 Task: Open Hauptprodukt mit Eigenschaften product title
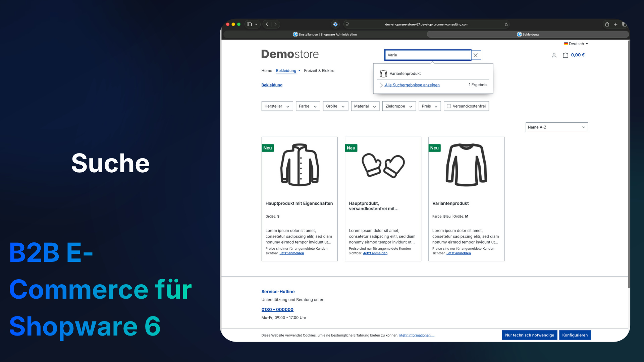pyautogui.click(x=299, y=203)
